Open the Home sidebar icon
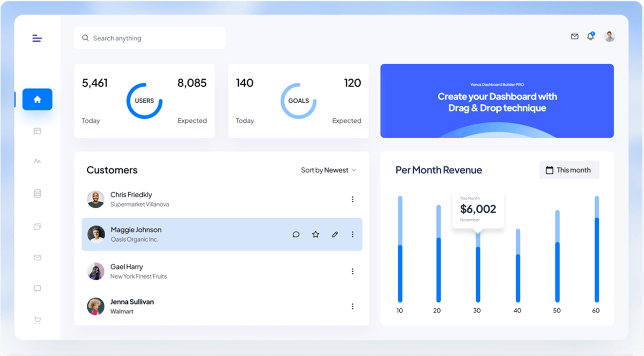Viewport: 644px width, 356px height. point(38,99)
